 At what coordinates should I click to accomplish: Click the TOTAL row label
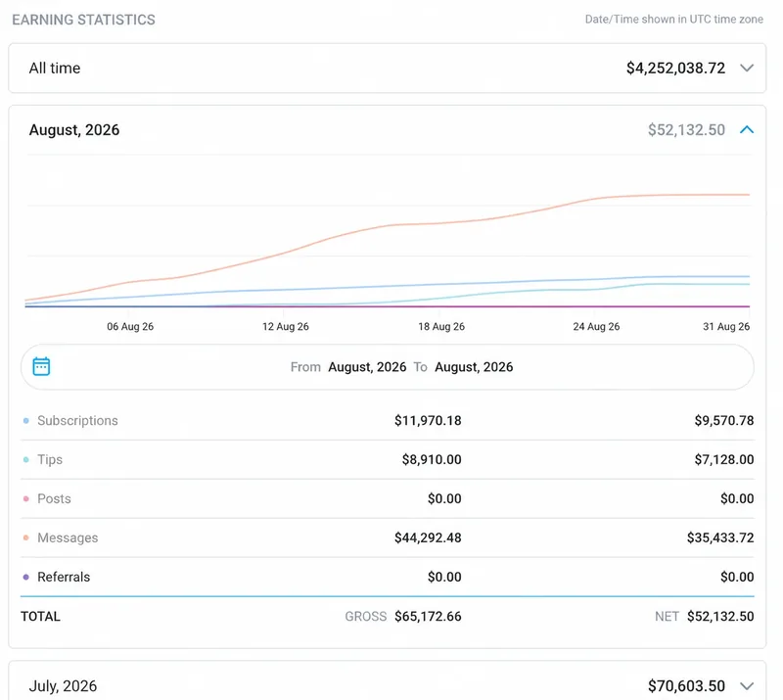tap(40, 616)
